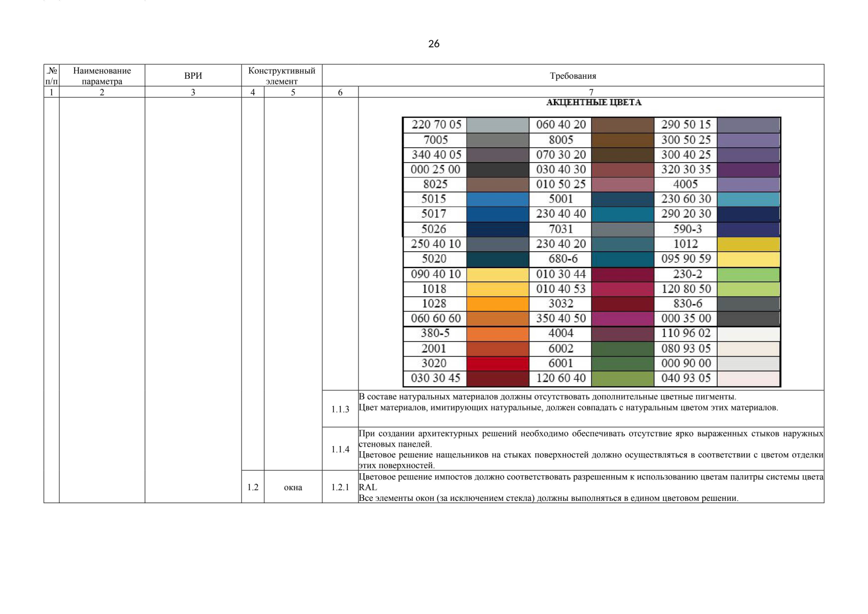Click the Наименование параметра column header
The image size is (868, 614).
coord(102,76)
